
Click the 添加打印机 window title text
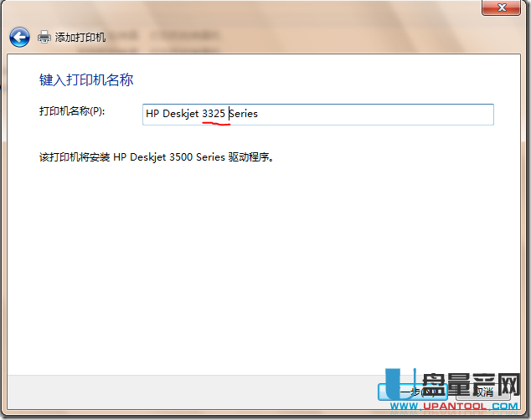(x=80, y=38)
